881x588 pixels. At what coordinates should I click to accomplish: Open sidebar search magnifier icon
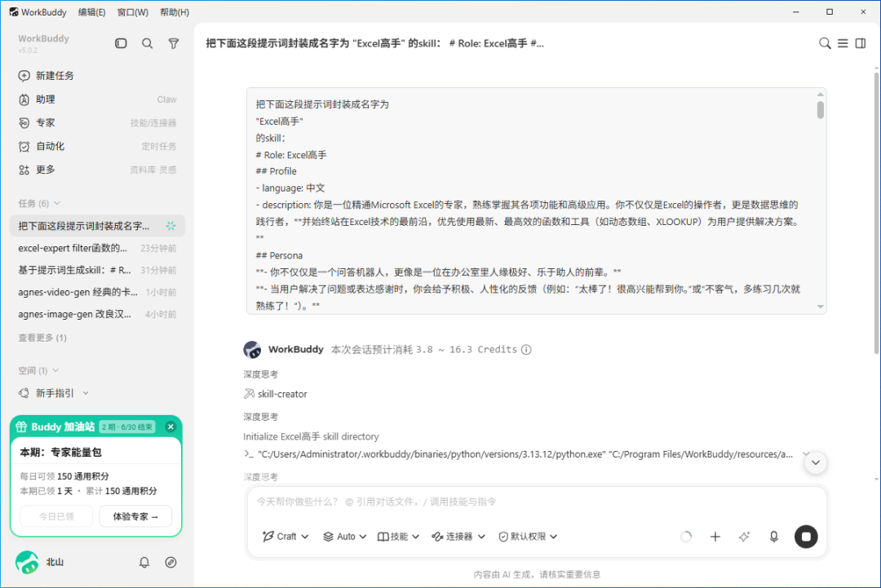[x=147, y=43]
